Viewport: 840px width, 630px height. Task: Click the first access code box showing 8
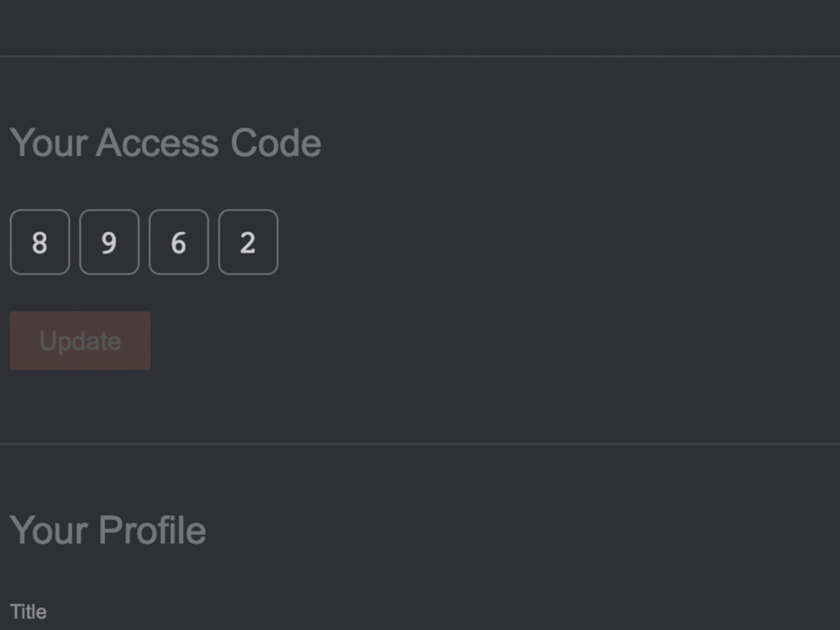pos(39,242)
